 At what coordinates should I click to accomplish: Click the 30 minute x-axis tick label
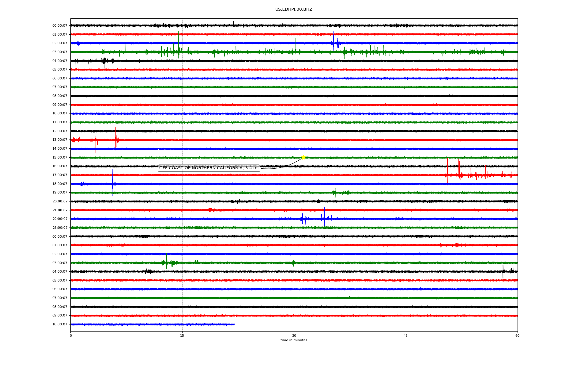tap(294, 336)
